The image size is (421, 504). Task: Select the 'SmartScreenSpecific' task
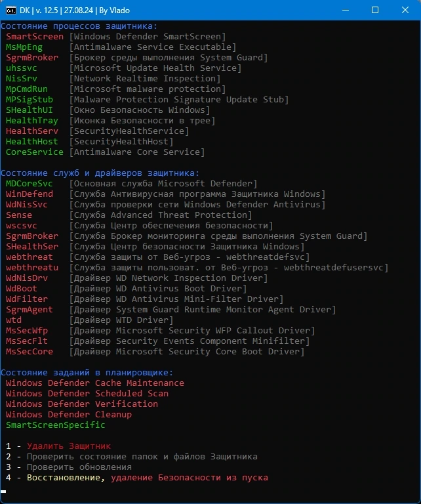56,425
